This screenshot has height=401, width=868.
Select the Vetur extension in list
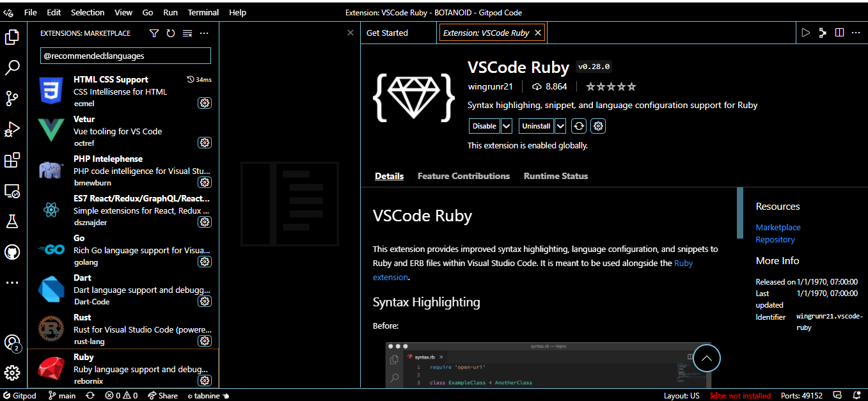tap(123, 130)
